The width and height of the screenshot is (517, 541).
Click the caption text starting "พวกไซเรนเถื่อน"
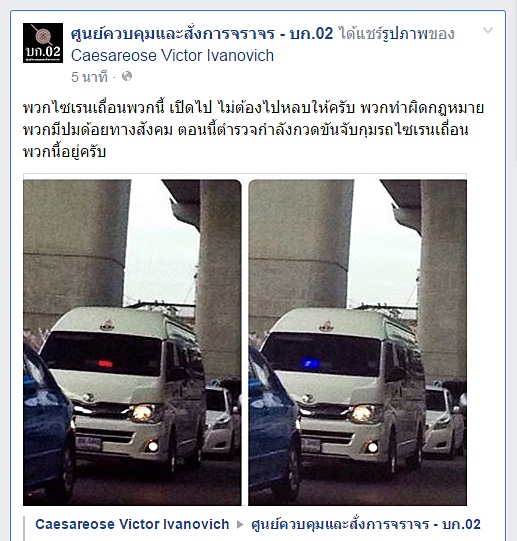coord(253,130)
